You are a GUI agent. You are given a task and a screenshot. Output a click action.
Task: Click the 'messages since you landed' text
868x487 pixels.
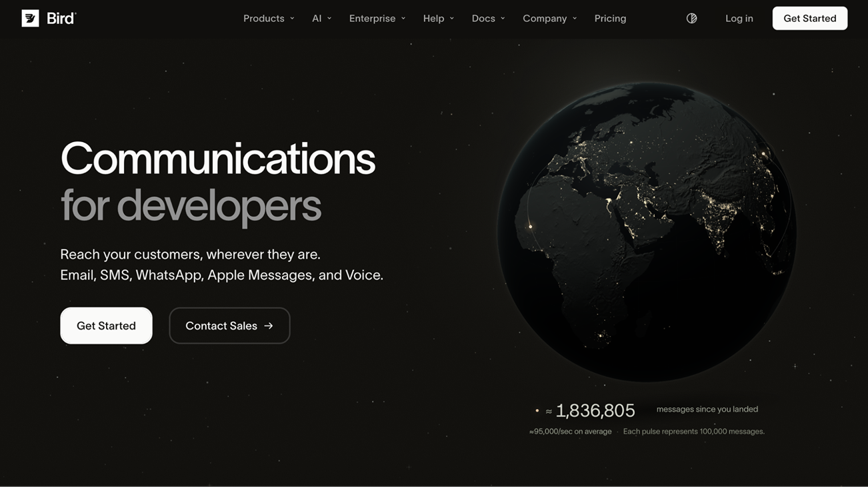click(707, 409)
